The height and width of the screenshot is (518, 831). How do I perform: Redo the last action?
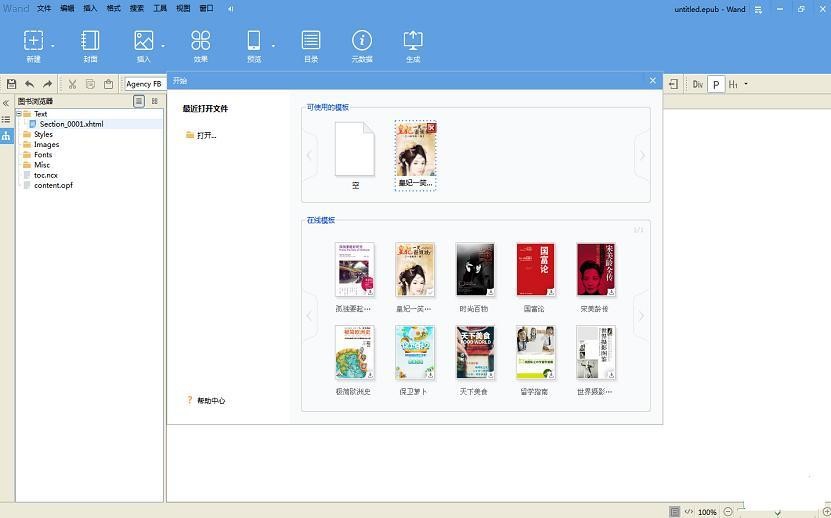(x=48, y=84)
